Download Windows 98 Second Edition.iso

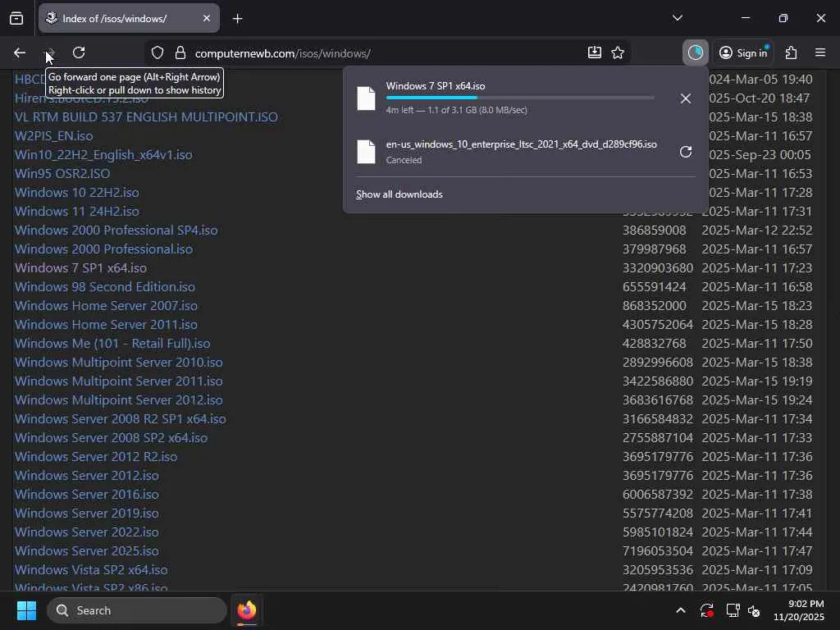[105, 286]
